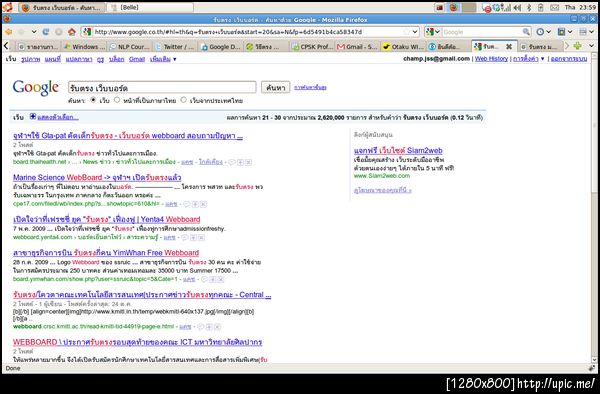Expand the การตั้งค่า settings menu

(528, 59)
